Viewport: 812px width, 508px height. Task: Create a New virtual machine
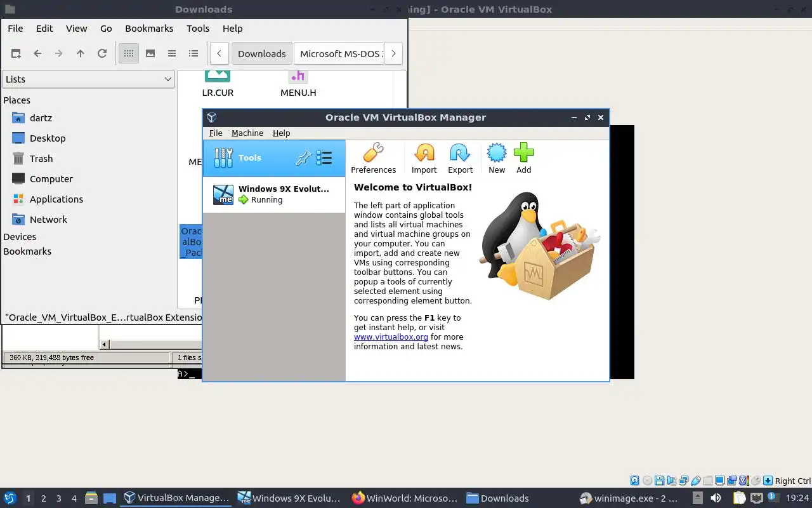[497, 159]
